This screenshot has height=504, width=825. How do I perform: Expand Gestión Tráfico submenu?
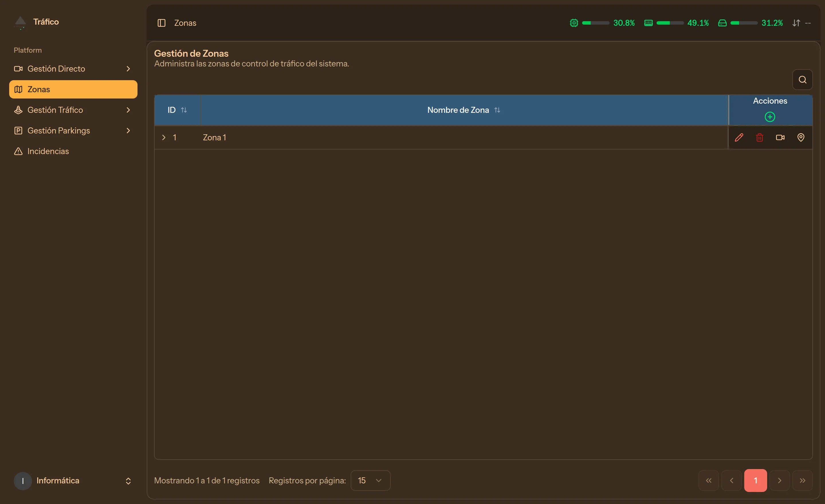pyautogui.click(x=128, y=110)
